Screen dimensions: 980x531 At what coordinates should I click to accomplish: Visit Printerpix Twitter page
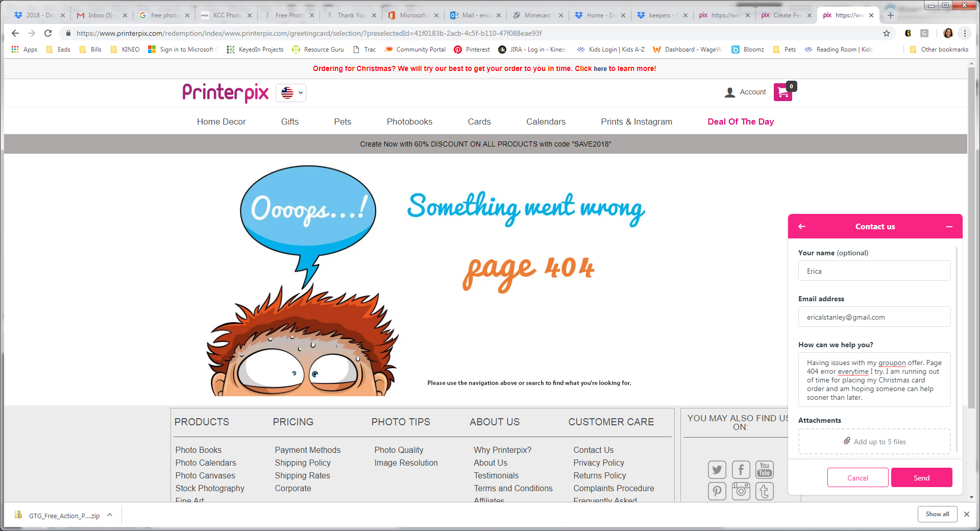click(x=717, y=469)
